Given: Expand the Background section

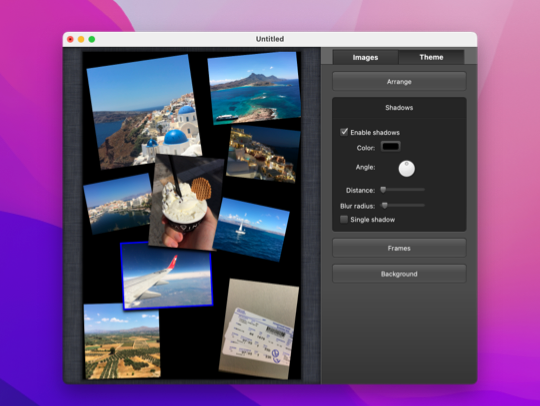Looking at the screenshot, I should tap(399, 274).
